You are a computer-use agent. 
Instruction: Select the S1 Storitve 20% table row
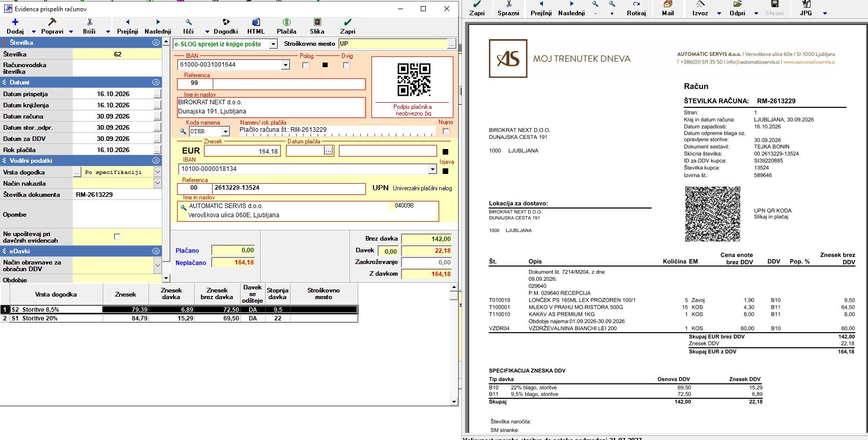[179, 318]
